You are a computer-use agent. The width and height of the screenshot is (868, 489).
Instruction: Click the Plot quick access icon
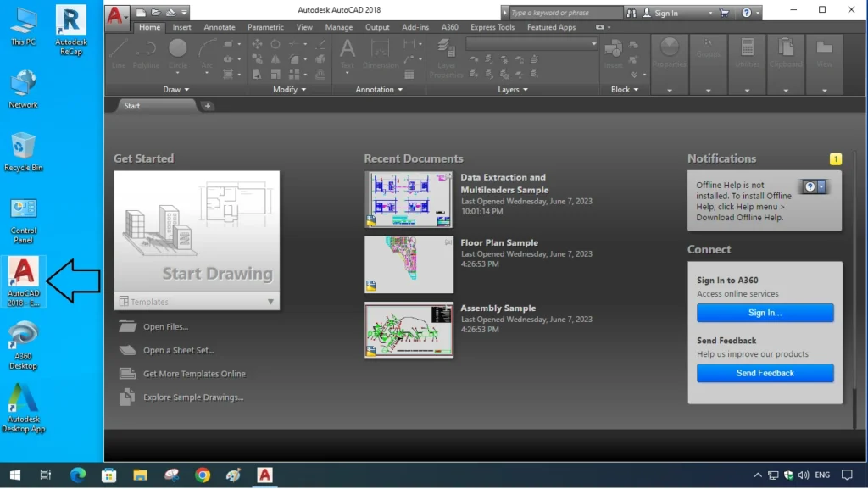(171, 12)
